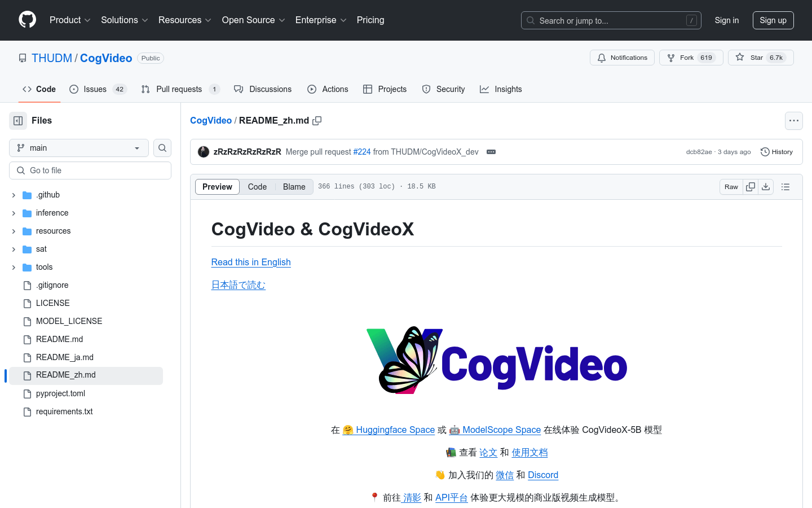Go to the GitHub homepage logo

[x=27, y=20]
